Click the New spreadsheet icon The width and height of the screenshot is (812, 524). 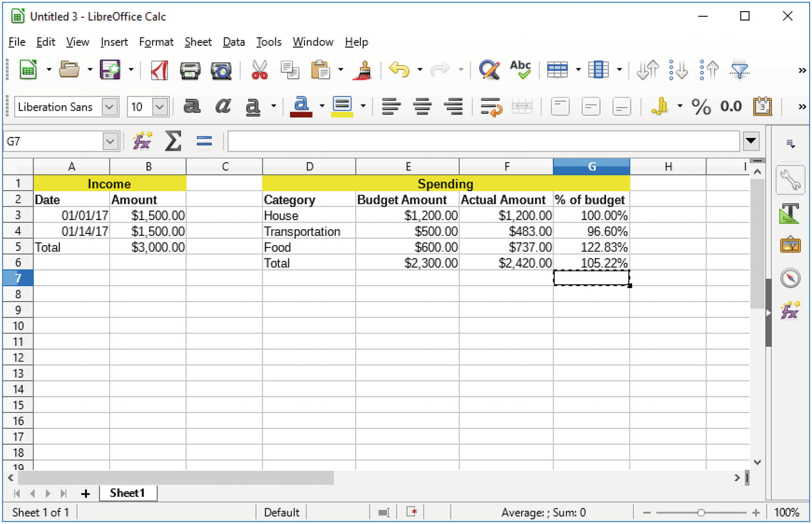coord(28,70)
